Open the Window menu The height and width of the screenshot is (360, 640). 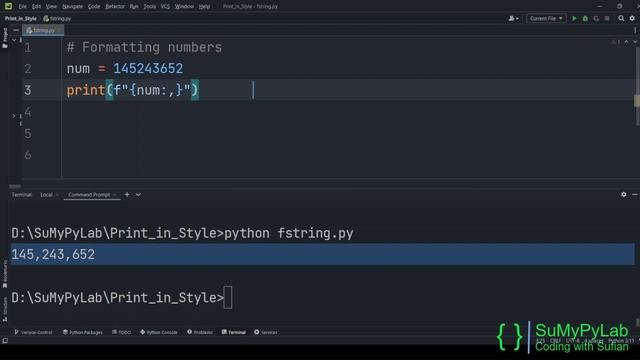coord(184,7)
